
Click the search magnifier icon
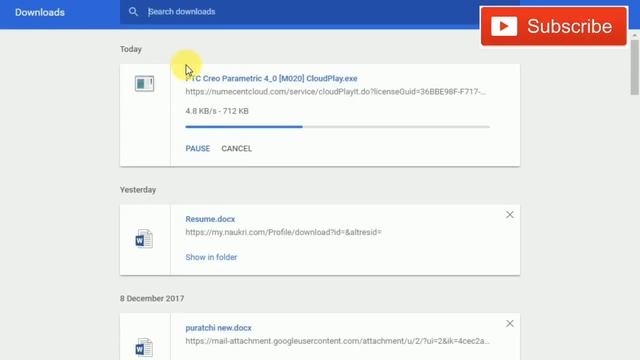tap(133, 12)
